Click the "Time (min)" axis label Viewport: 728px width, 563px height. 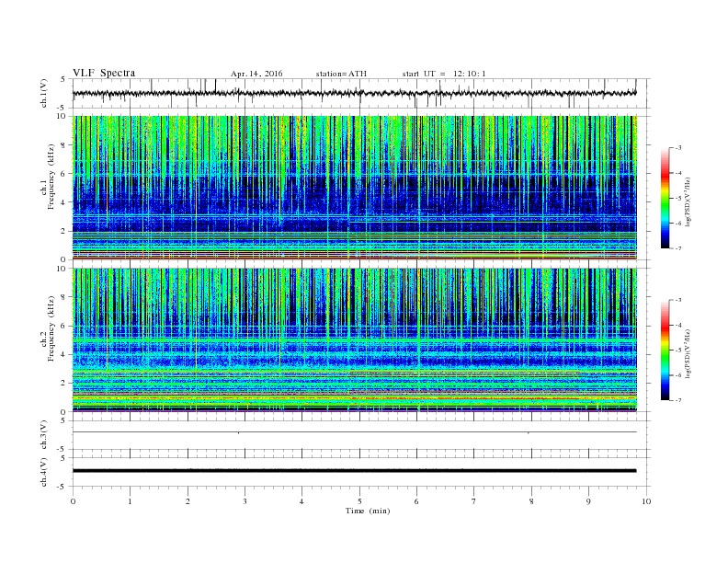pos(368,511)
